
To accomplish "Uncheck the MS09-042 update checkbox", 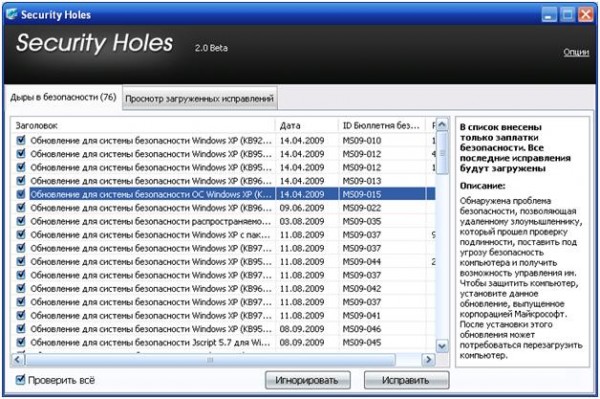I will 21,288.
